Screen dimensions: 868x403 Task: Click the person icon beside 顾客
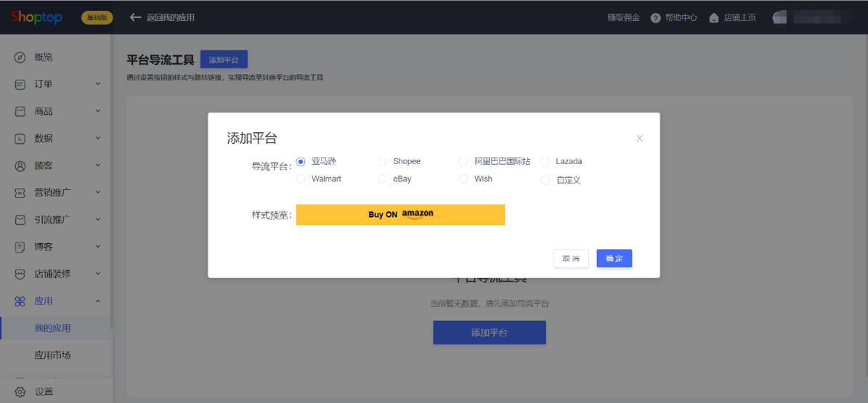coord(20,166)
